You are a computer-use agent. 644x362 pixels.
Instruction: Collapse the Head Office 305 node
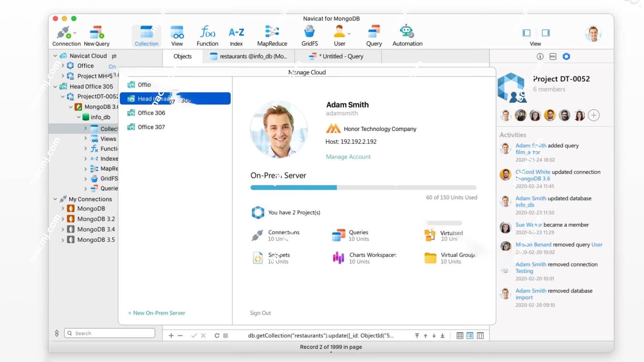click(55, 86)
